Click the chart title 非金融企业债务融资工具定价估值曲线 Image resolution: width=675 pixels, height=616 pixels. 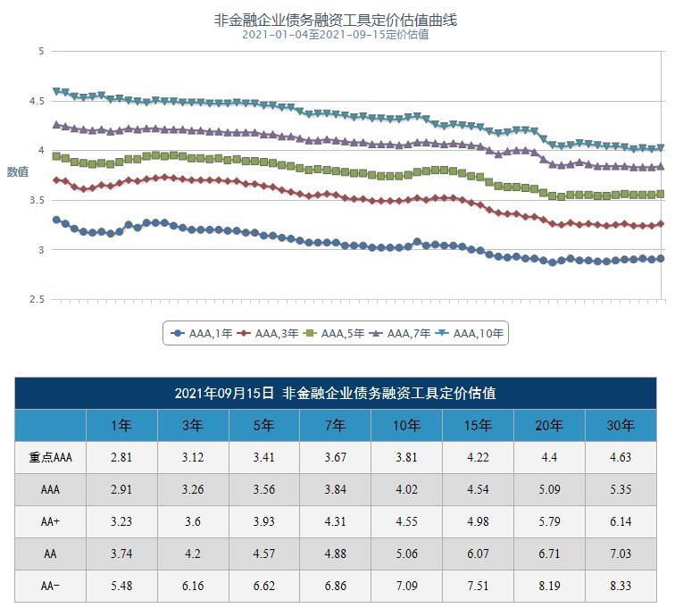(336, 20)
